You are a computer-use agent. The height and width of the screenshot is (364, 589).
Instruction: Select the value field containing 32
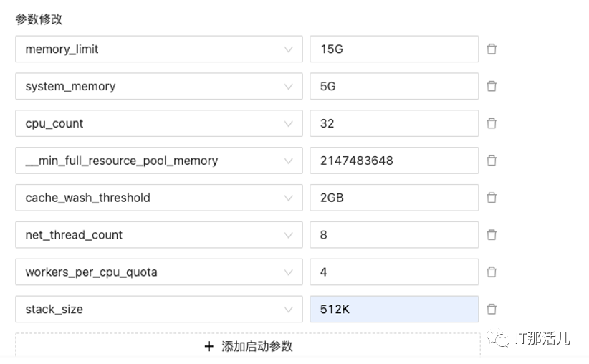[393, 124]
